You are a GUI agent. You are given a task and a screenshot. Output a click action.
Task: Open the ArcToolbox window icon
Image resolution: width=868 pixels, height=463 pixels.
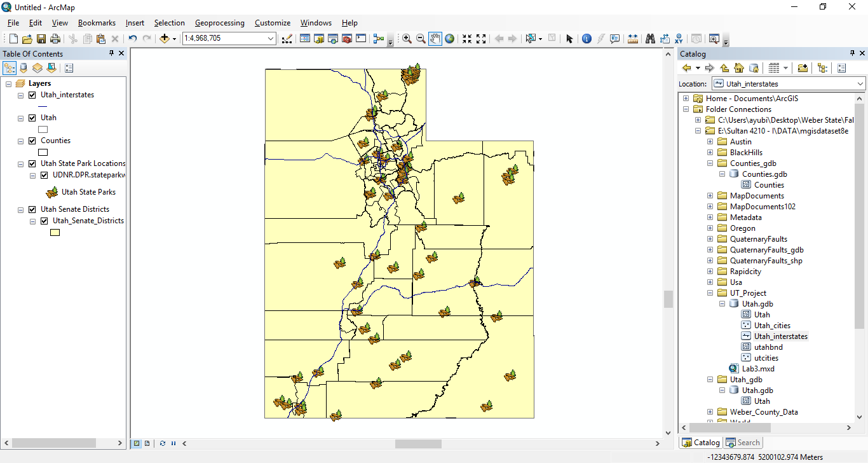[347, 39]
